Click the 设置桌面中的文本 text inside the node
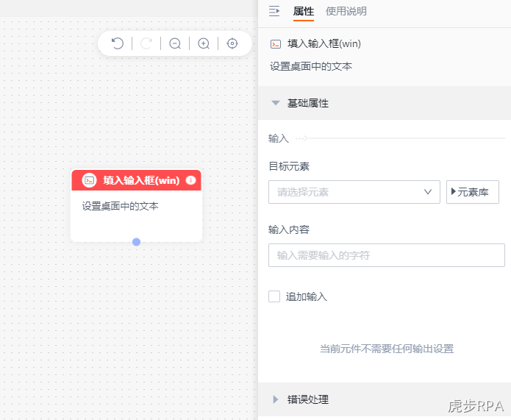This screenshot has height=420, width=511. [121, 206]
